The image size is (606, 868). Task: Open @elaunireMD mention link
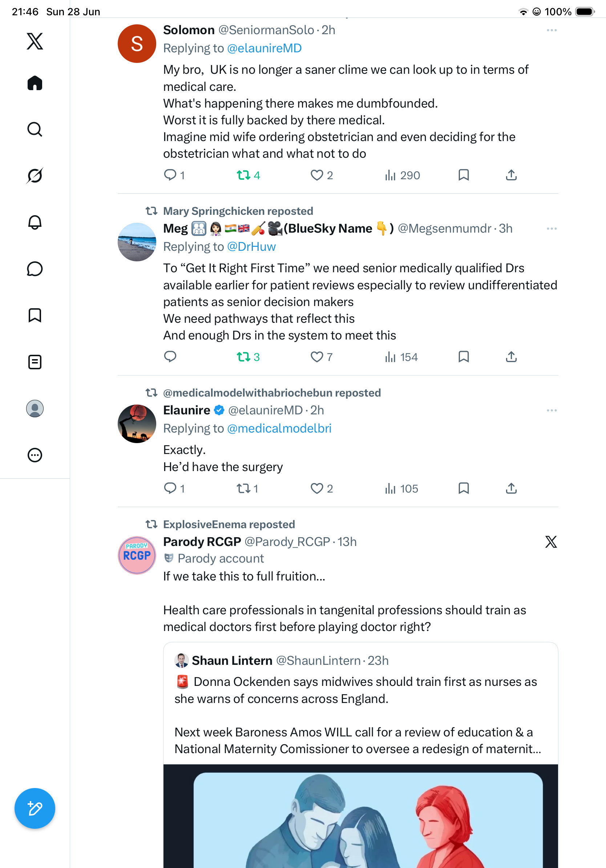click(x=264, y=48)
